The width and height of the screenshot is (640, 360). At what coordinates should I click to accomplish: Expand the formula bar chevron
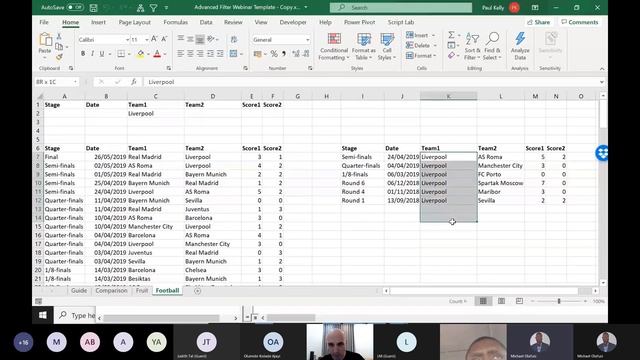[602, 82]
